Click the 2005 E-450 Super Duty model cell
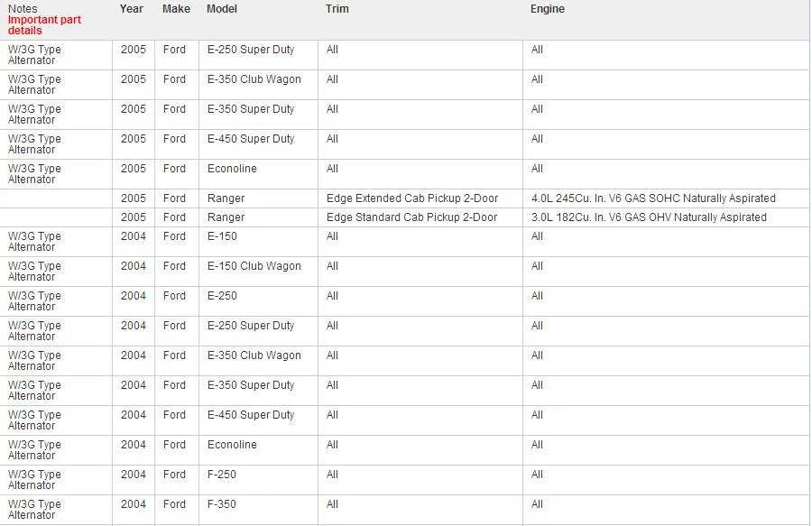812x526 pixels. click(x=250, y=139)
